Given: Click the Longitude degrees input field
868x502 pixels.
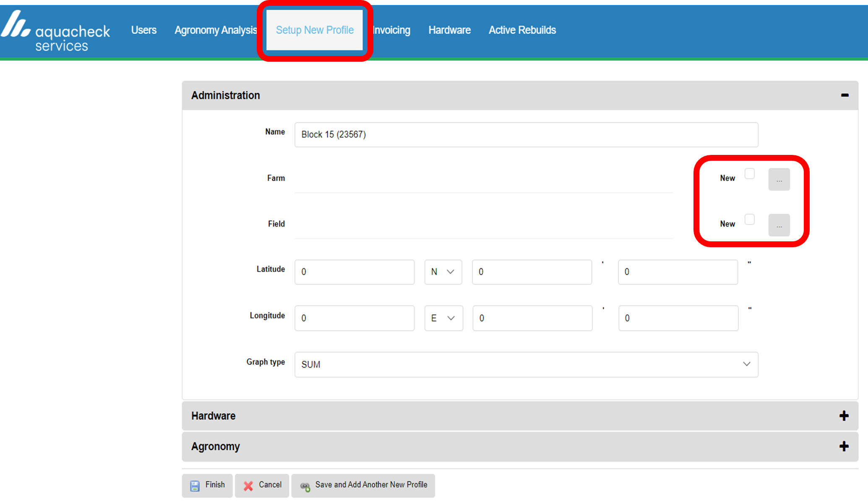Looking at the screenshot, I should (354, 318).
